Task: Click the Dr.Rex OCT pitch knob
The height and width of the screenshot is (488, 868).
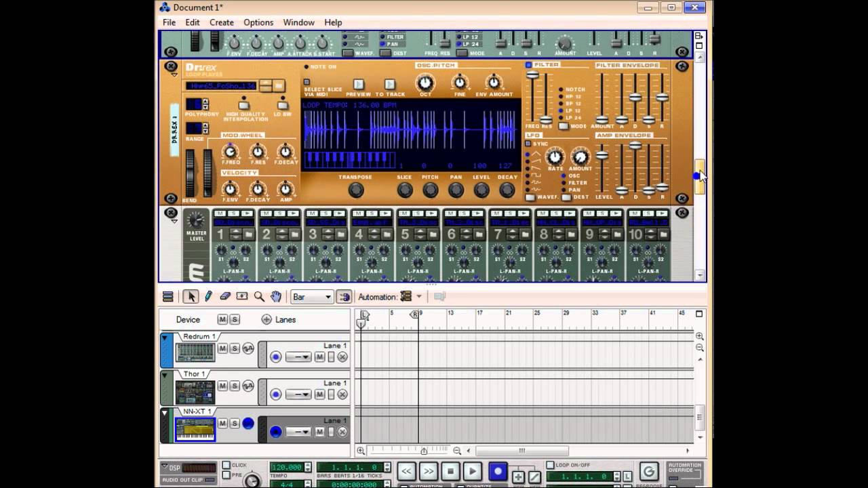Action: 425,83
